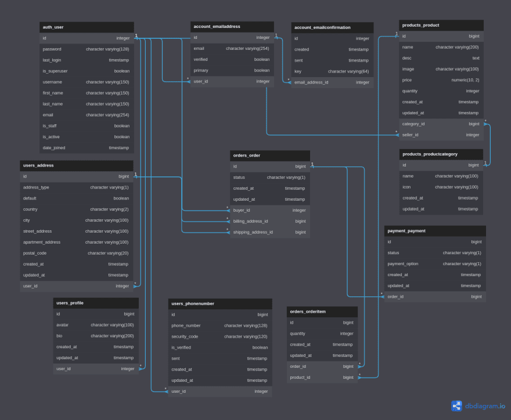Screen dimensions: 511x420
Task: Click the email_address_id row in account_emailconfirmation
Action: click(332, 83)
